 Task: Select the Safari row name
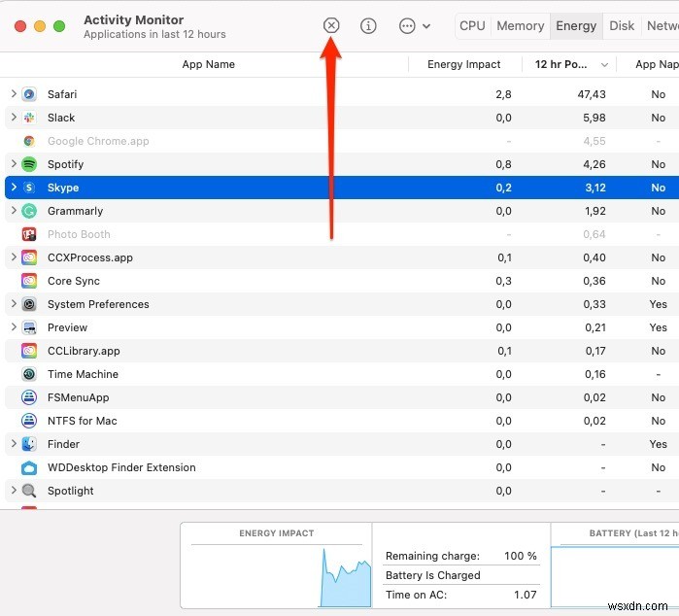[x=62, y=94]
